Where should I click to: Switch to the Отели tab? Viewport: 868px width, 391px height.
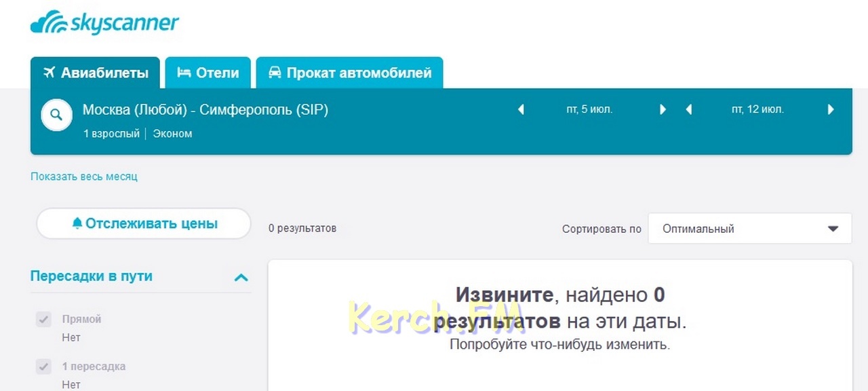208,73
